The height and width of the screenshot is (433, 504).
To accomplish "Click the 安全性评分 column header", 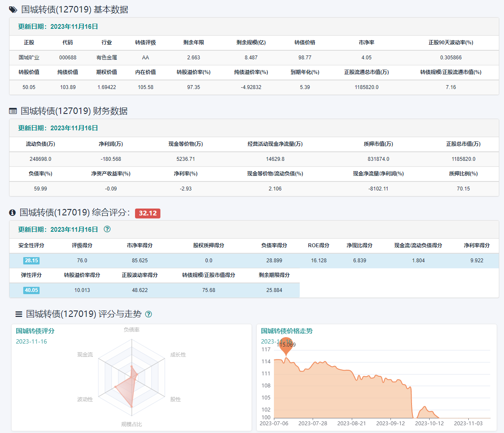I will point(31,245).
